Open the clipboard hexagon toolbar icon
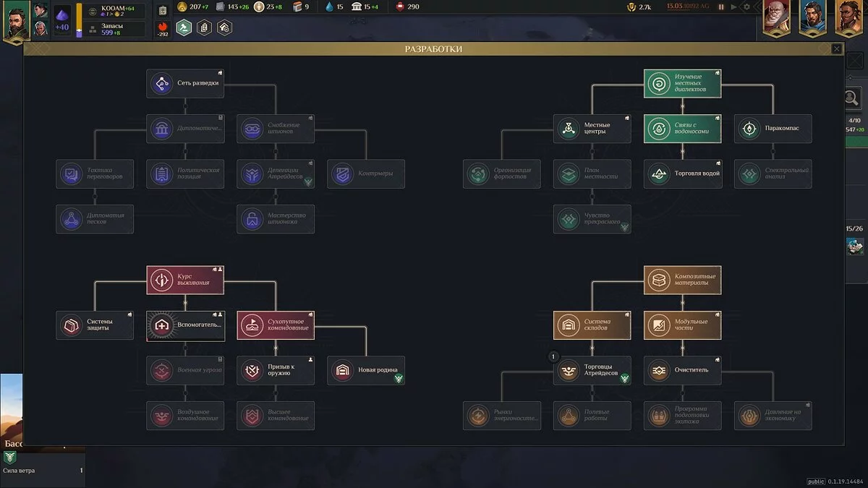This screenshot has height=488, width=868. (204, 28)
